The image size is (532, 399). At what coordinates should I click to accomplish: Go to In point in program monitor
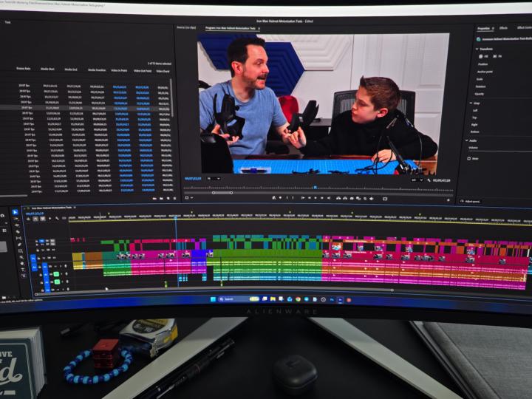point(303,198)
